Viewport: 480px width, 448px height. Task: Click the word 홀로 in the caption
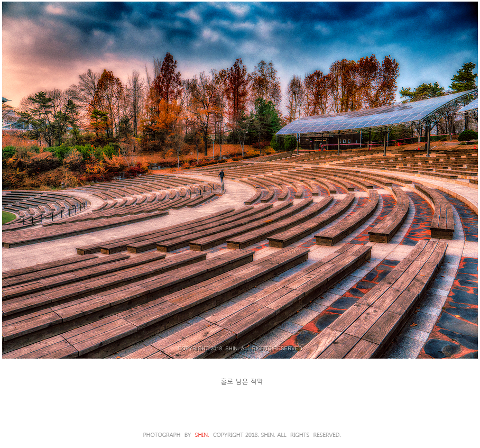click(x=227, y=381)
